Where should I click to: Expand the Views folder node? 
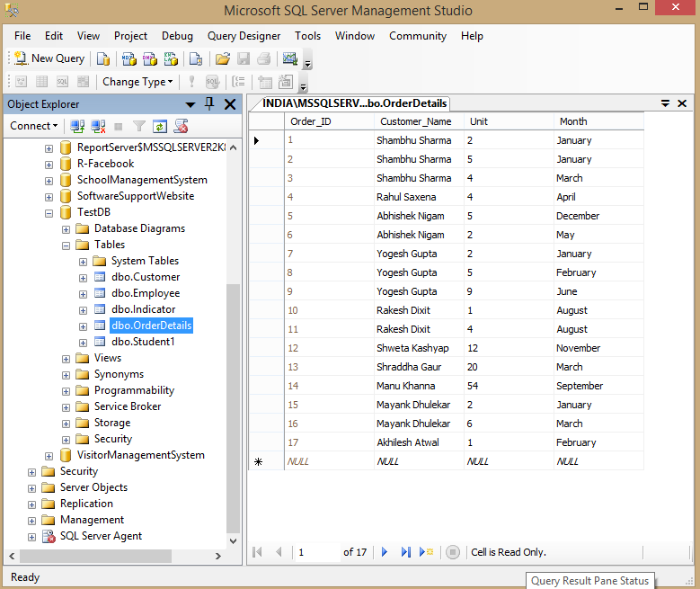66,358
